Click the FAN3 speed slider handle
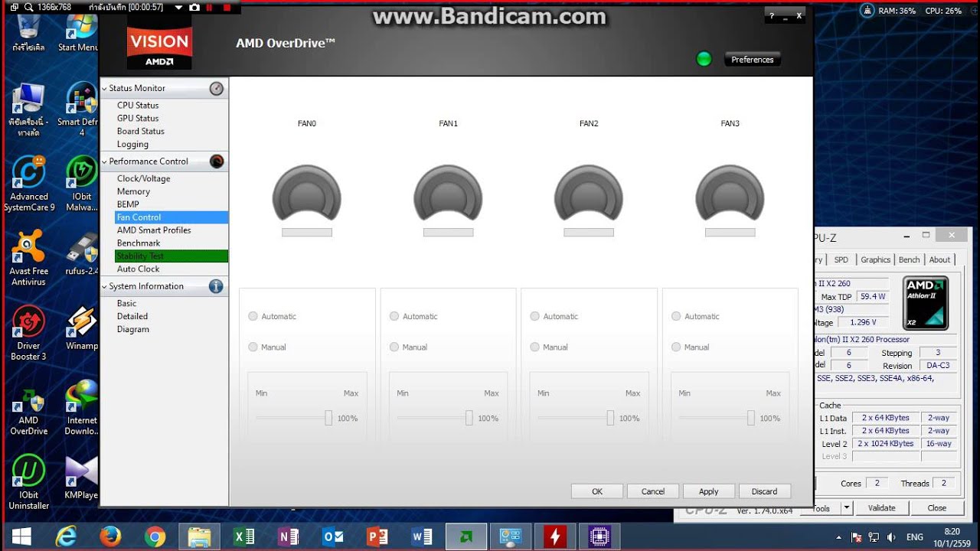The image size is (980, 551). click(x=751, y=418)
